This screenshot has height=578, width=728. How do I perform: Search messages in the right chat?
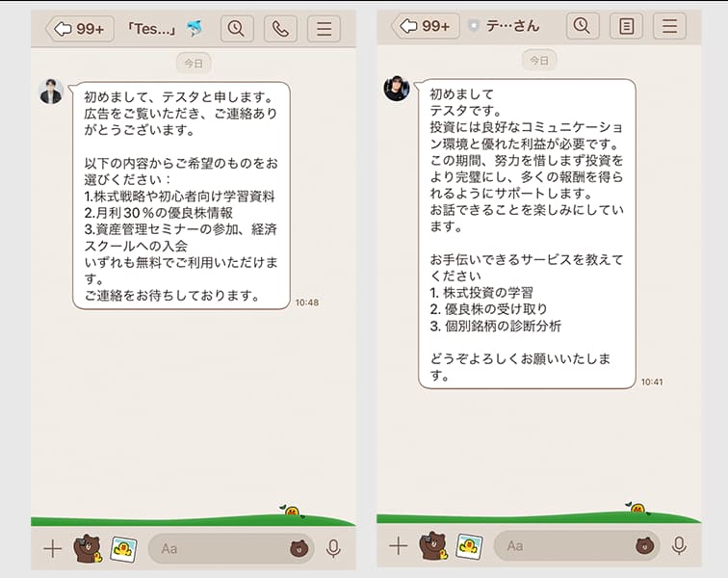[x=581, y=27]
